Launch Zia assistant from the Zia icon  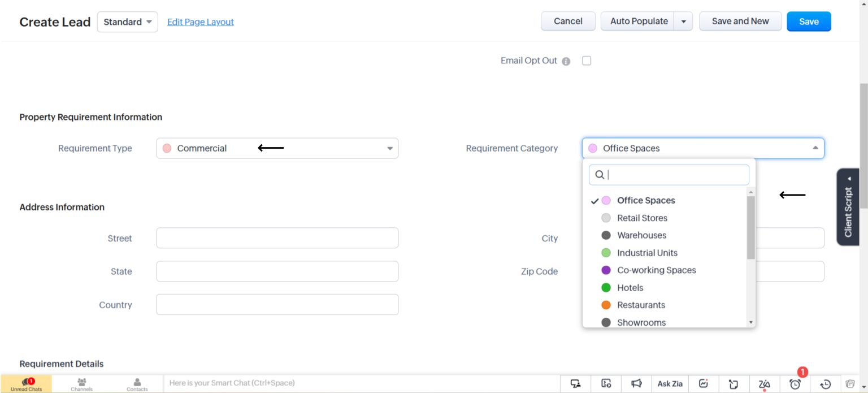coord(764,383)
